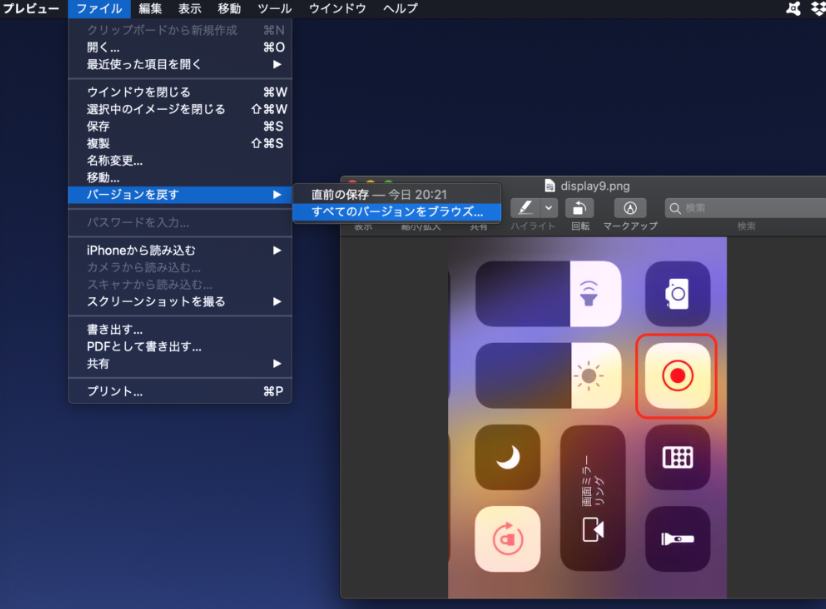Open the ウインドウ menu
The width and height of the screenshot is (826, 609).
point(337,8)
